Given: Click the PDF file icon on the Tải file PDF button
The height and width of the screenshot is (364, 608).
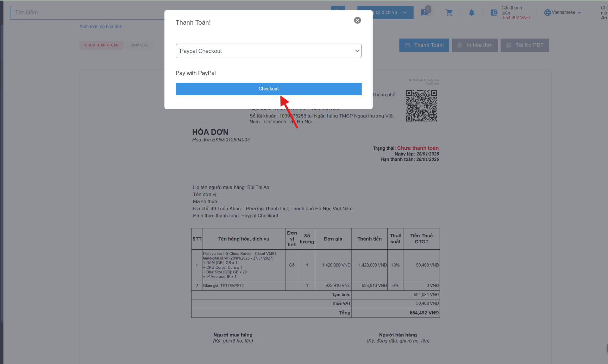Looking at the screenshot, I should pos(509,45).
